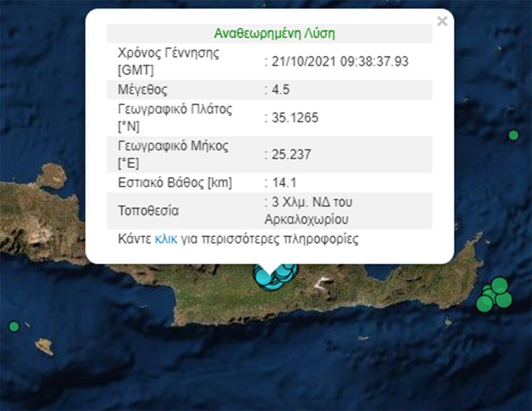Select the latitude value 35.1265

[293, 118]
